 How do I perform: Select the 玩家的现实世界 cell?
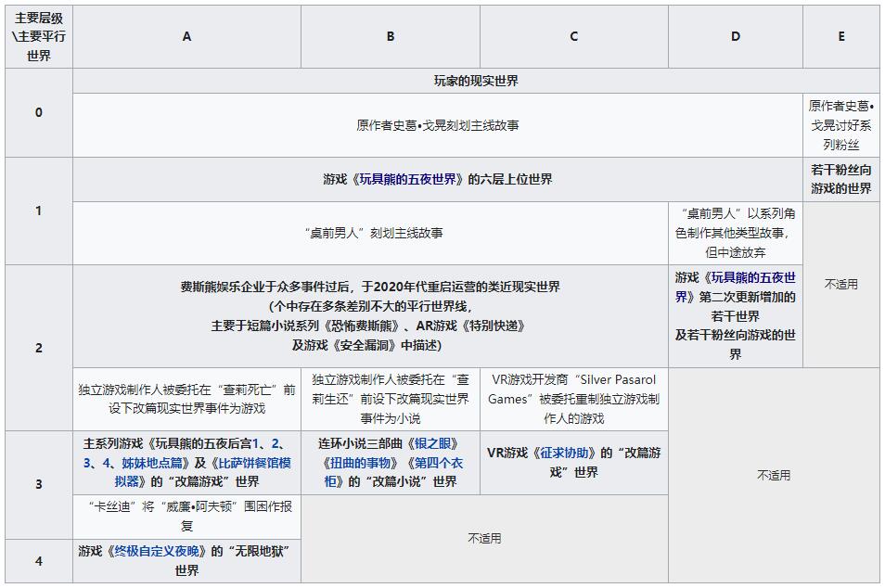pos(476,81)
